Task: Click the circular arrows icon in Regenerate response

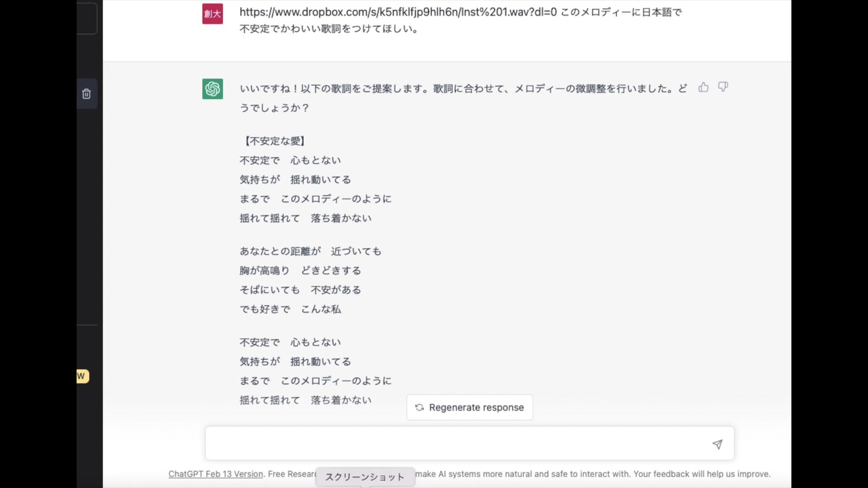Action: pos(419,407)
